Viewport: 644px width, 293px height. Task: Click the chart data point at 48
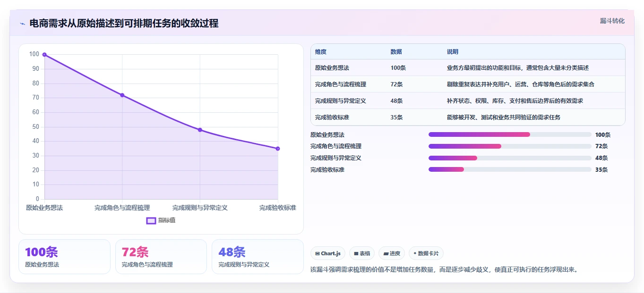coord(200,130)
